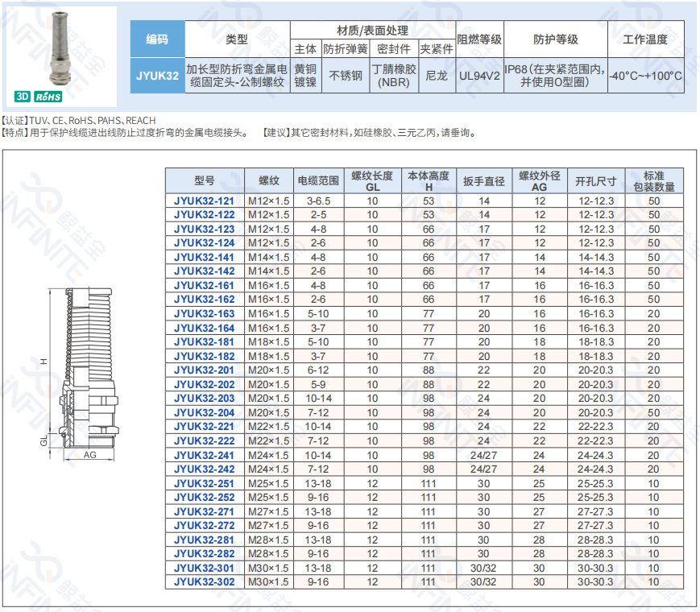Select model JYUK32-163
The width and height of the screenshot is (700, 612).
click(205, 313)
